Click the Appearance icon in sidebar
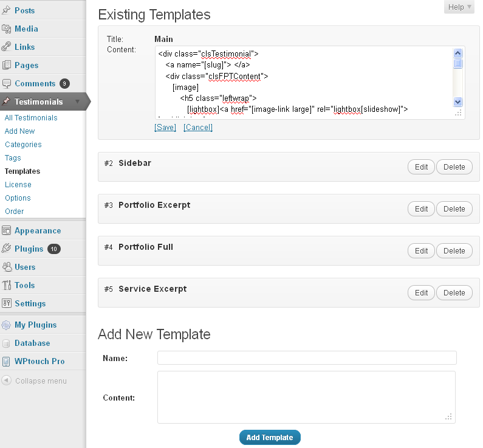This screenshot has height=448, width=483. (6, 230)
